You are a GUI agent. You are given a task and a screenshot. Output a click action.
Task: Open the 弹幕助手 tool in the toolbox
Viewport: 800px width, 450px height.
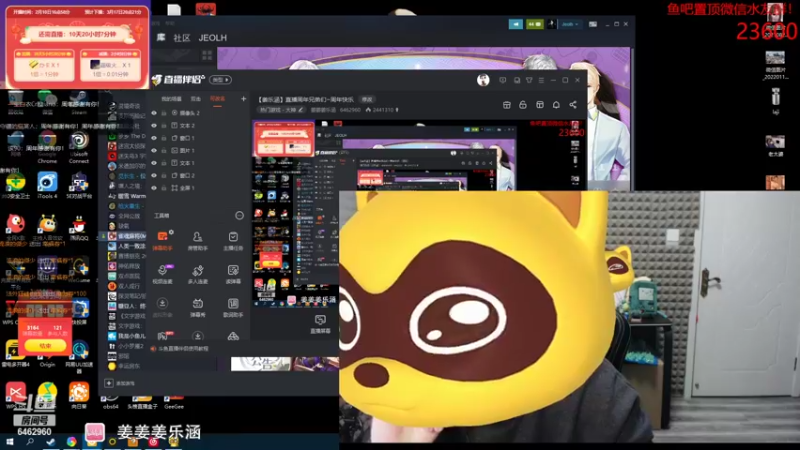pyautogui.click(x=162, y=240)
